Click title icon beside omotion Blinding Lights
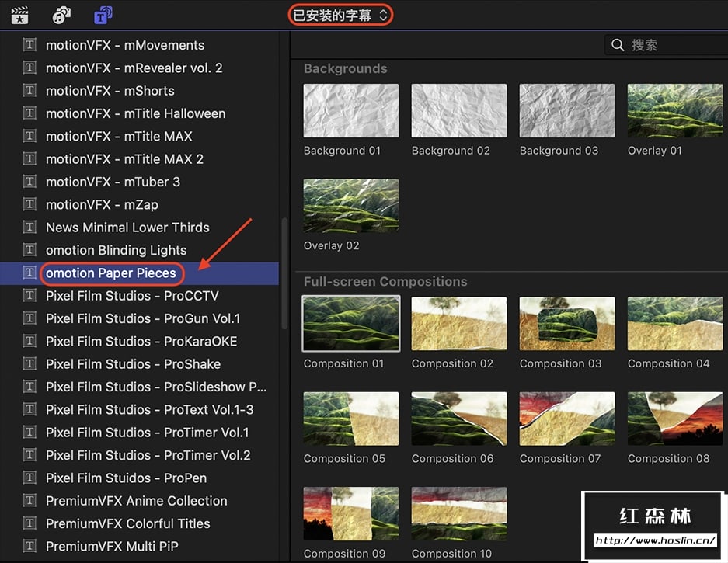 30,250
